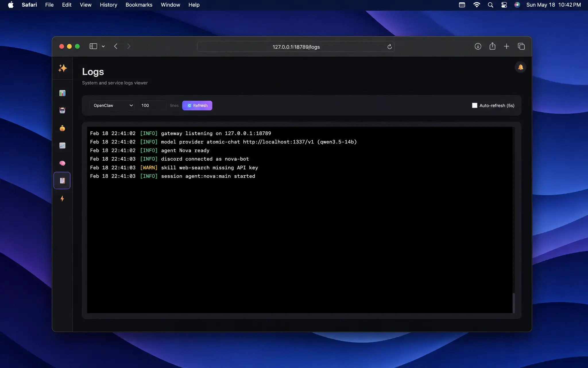This screenshot has width=588, height=368.
Task: Open Wi-Fi status menu
Action: [x=477, y=5]
